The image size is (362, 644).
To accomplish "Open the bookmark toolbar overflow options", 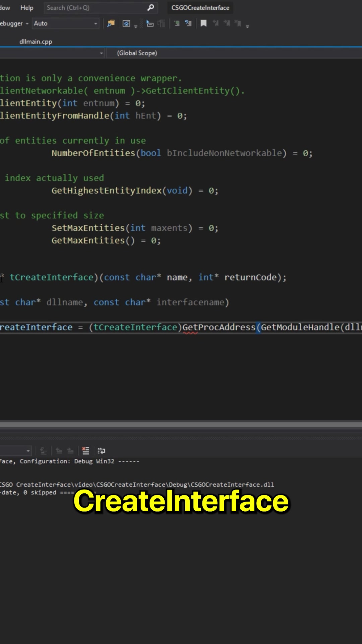I will pyautogui.click(x=247, y=25).
